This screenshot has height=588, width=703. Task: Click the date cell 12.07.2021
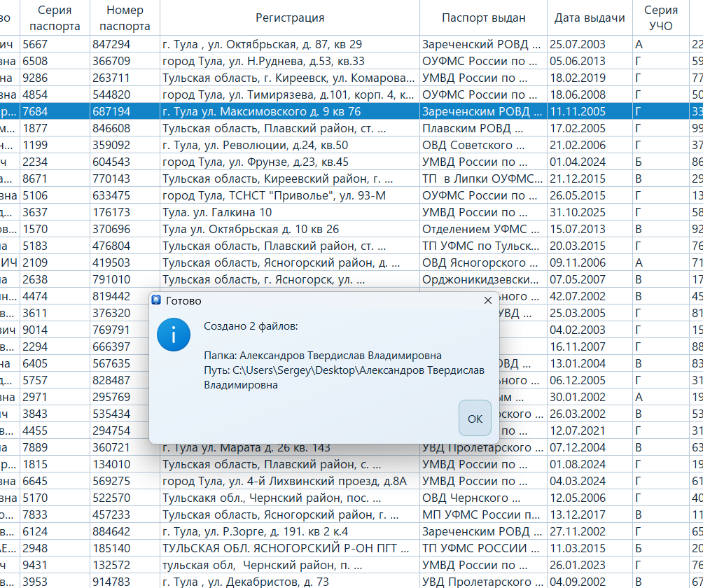590,430
